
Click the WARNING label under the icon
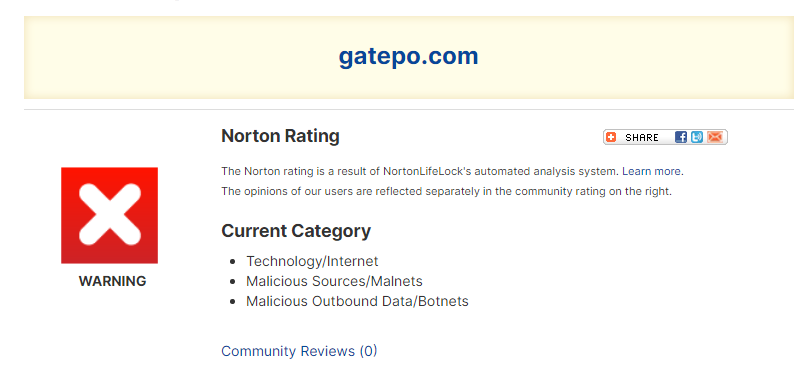coord(112,281)
